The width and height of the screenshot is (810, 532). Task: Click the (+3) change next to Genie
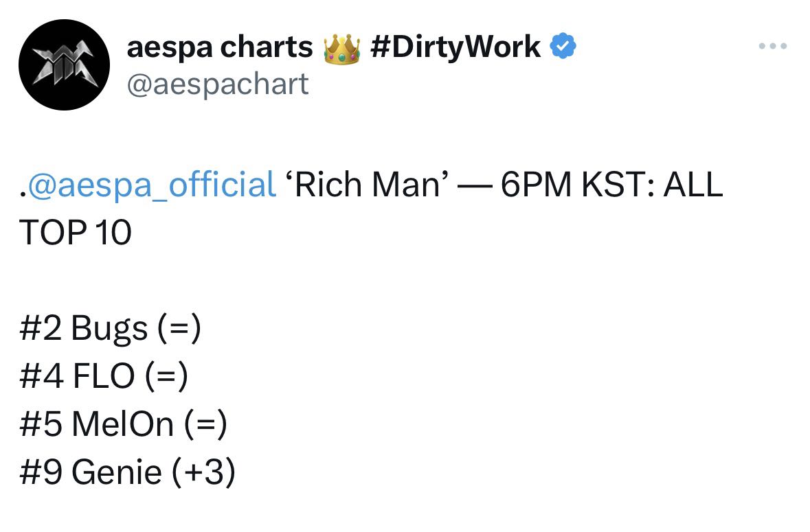203,472
